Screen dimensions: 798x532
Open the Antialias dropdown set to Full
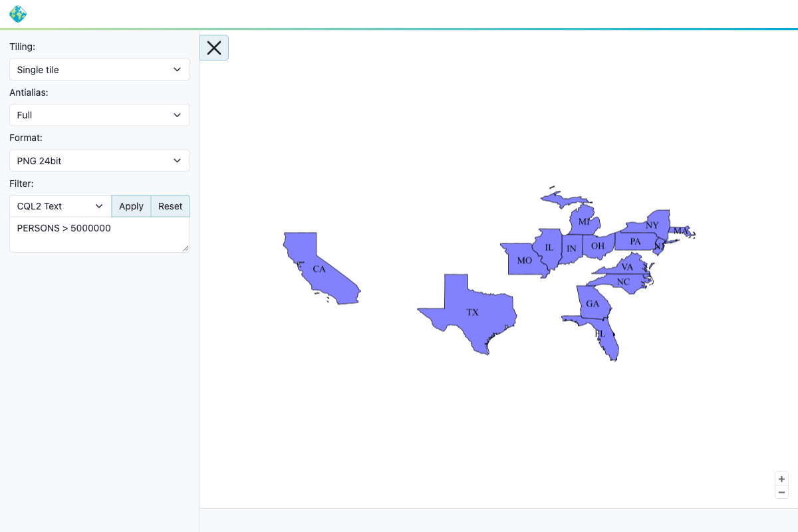[x=100, y=115]
